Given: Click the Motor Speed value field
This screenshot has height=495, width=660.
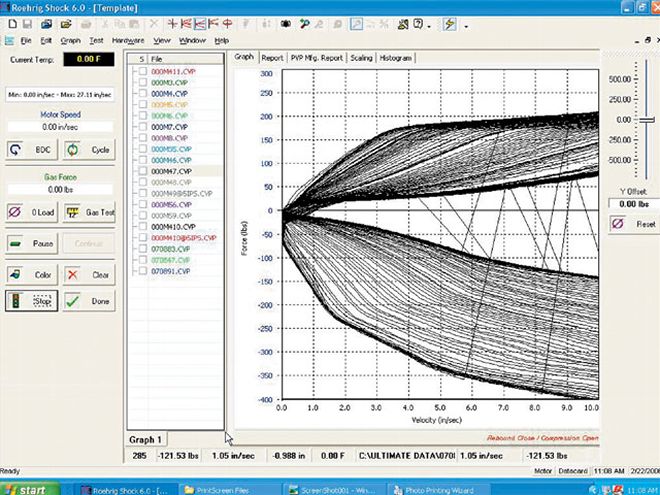Looking at the screenshot, I should pos(60,127).
